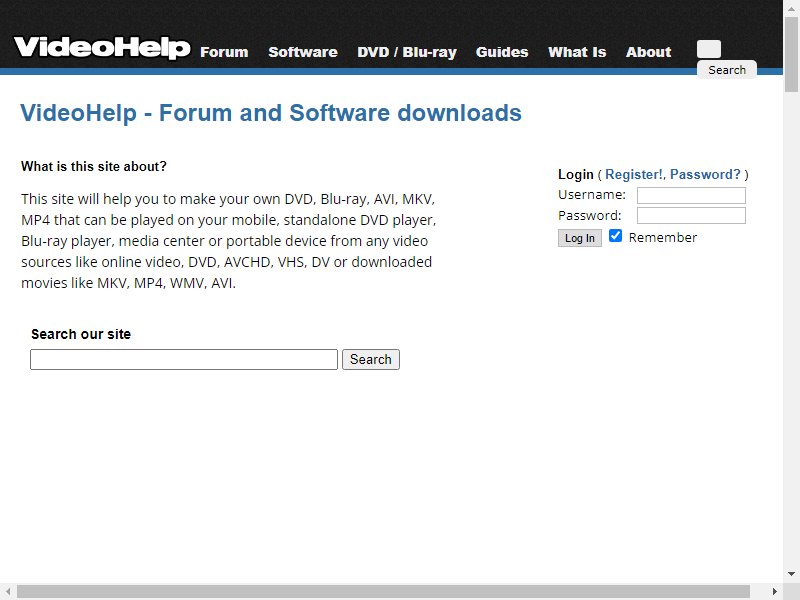Focus the header search box
The width and height of the screenshot is (800, 600).
[x=709, y=49]
